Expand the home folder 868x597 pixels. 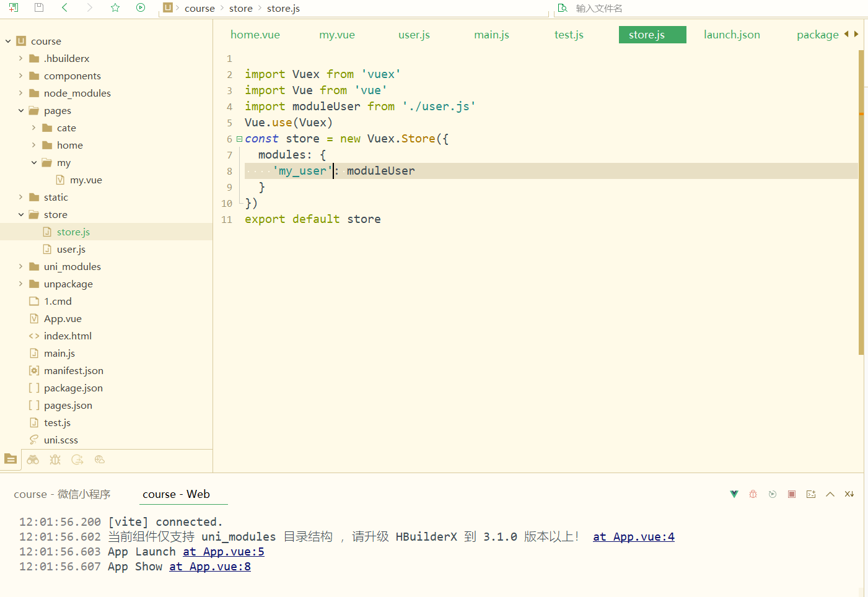(33, 145)
